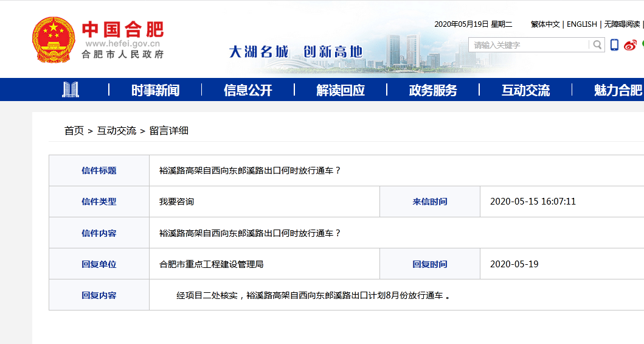The height and width of the screenshot is (344, 644).
Task: Open 时事新闻 navigation menu
Action: 155,90
